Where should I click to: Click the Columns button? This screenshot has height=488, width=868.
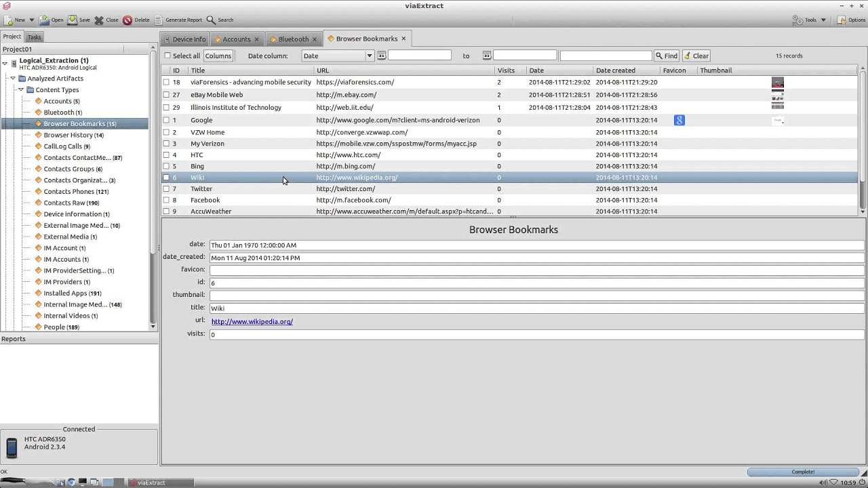point(218,56)
